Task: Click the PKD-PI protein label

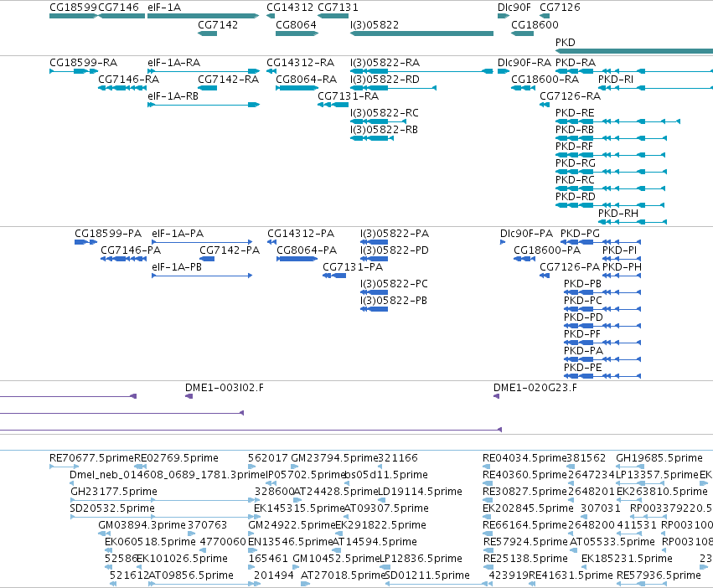Action: coord(619,250)
